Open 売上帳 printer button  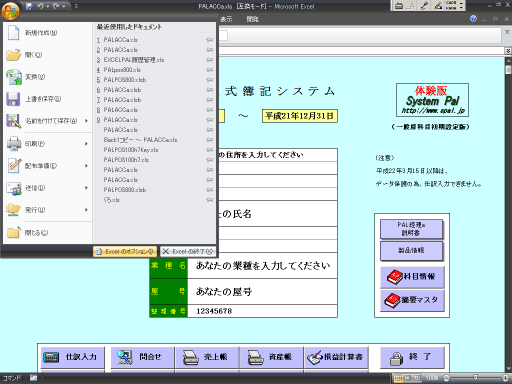(x=207, y=357)
